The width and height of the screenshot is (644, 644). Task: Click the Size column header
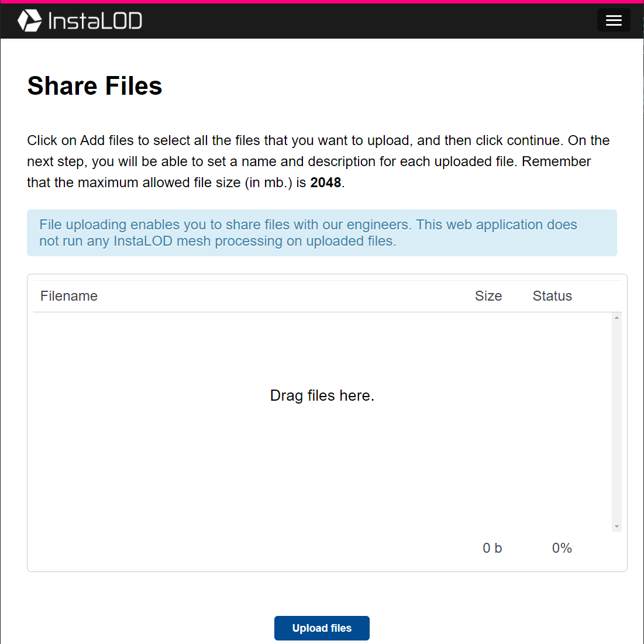tap(488, 296)
